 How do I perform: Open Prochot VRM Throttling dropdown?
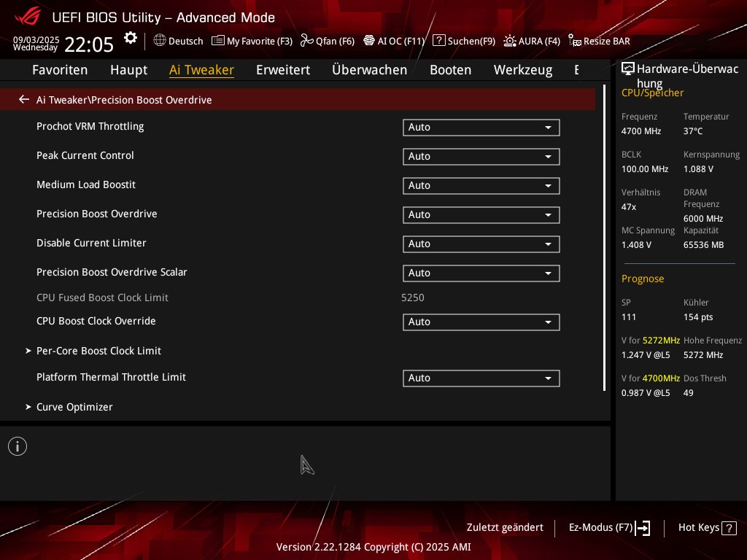click(x=481, y=127)
